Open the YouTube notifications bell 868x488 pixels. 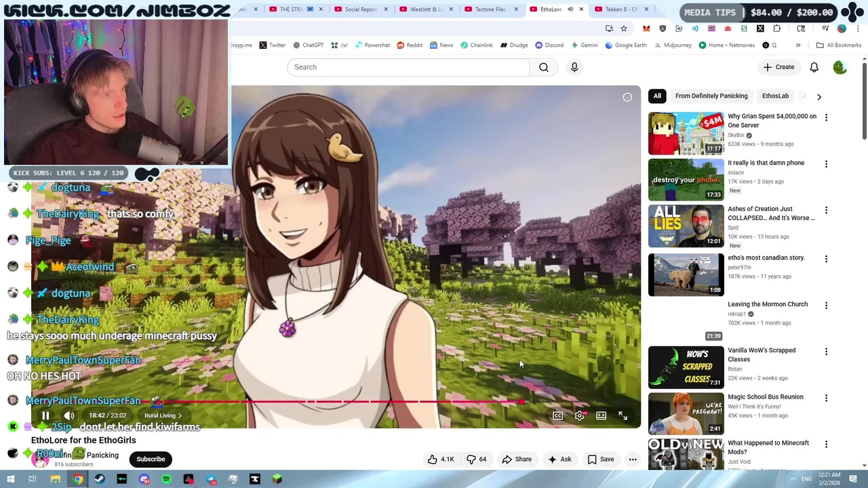[x=814, y=67]
